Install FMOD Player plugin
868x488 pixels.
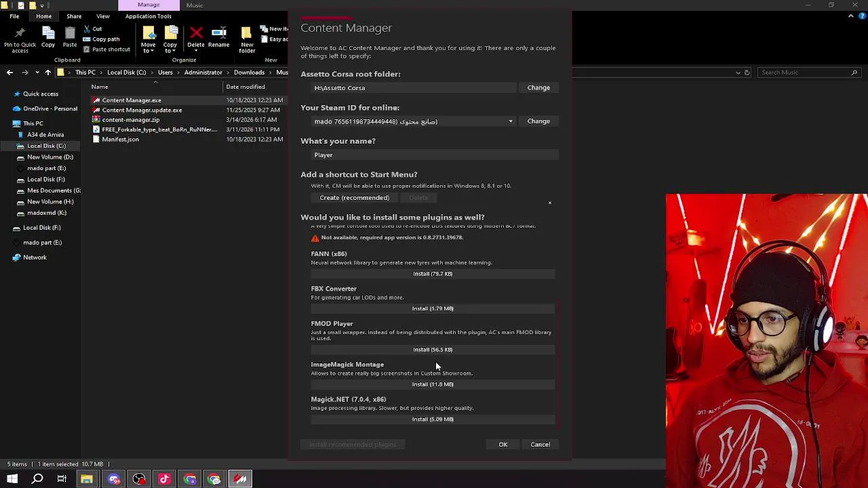tap(433, 350)
